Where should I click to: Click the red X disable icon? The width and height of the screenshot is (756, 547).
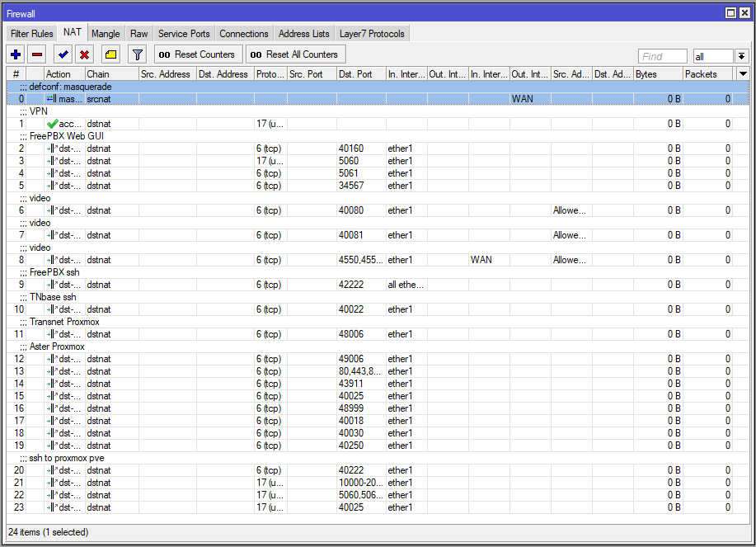click(84, 54)
